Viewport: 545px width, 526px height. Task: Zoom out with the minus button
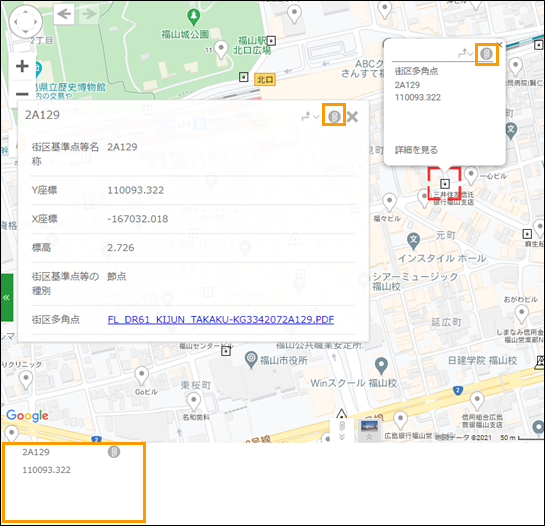[x=22, y=94]
